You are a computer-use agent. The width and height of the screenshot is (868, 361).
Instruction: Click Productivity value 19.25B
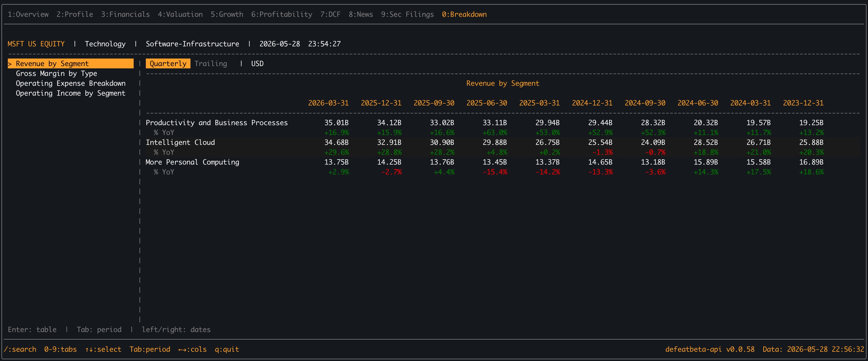[x=811, y=123]
